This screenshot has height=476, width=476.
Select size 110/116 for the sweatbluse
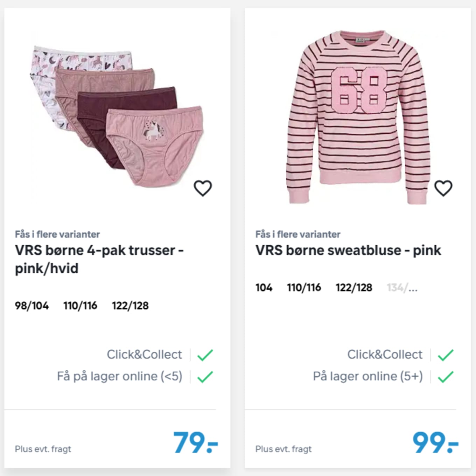click(x=304, y=287)
